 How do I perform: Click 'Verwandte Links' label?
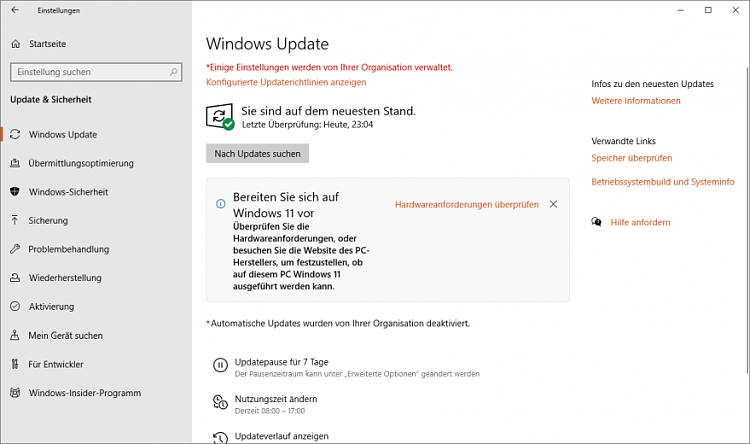pyautogui.click(x=623, y=141)
